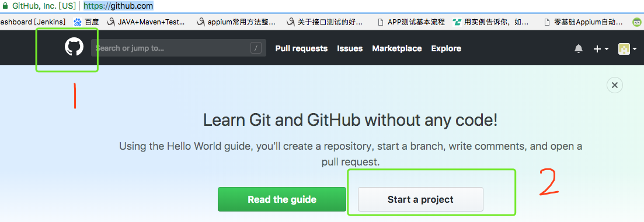Focus the Search or jump to field
The height and width of the screenshot is (222, 644).
(x=178, y=48)
